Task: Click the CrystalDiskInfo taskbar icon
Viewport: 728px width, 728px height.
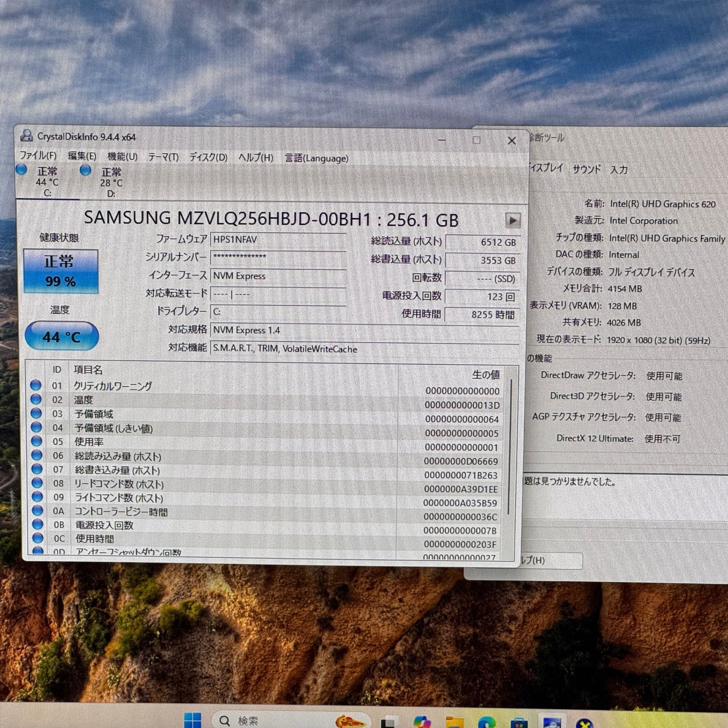Action: point(552,722)
